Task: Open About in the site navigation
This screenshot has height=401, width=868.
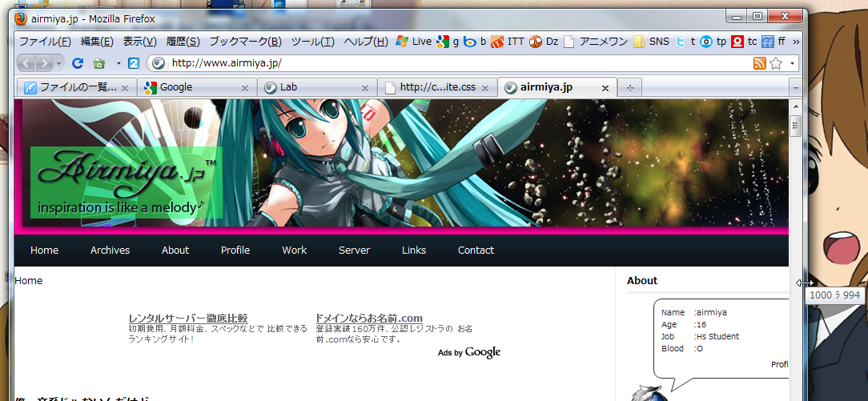Action: click(175, 251)
